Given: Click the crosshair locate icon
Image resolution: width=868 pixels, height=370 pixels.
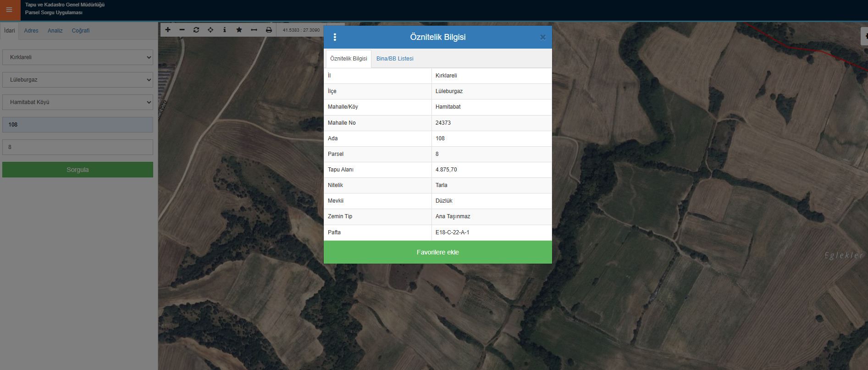Looking at the screenshot, I should (210, 30).
